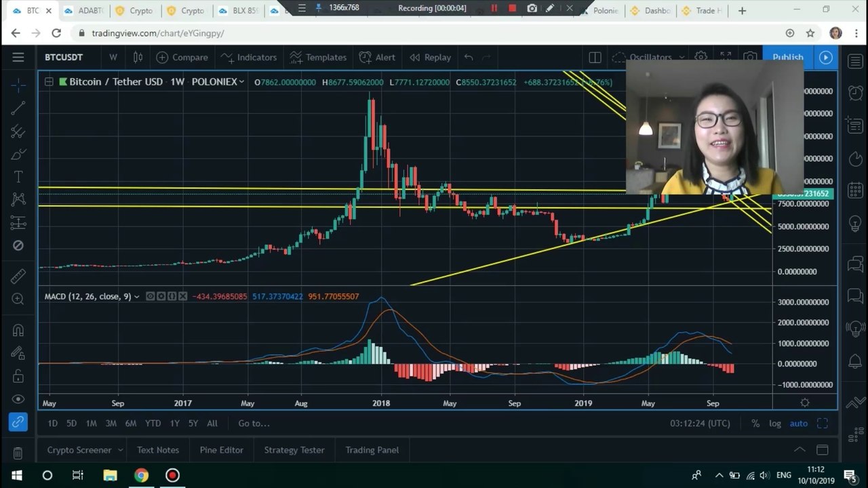Open the Text Notes tab

158,450
